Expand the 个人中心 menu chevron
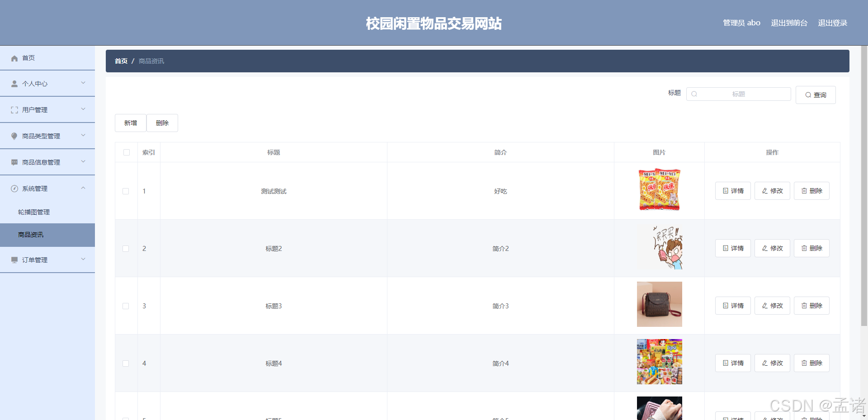This screenshot has width=868, height=420. point(83,83)
